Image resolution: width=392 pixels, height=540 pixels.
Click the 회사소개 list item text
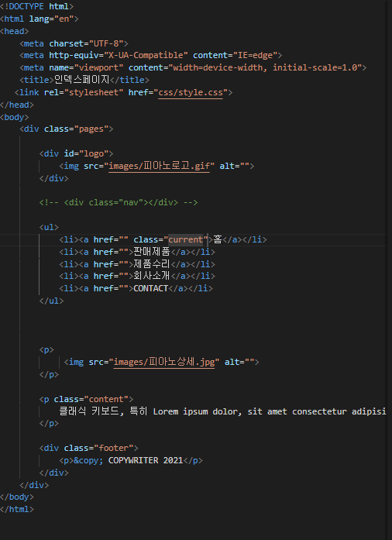tap(152, 276)
